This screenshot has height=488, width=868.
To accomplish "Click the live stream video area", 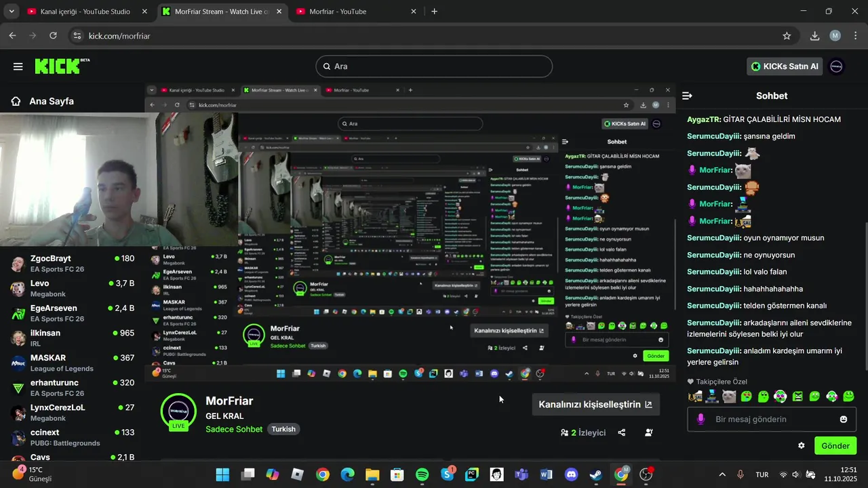I will 410,234.
